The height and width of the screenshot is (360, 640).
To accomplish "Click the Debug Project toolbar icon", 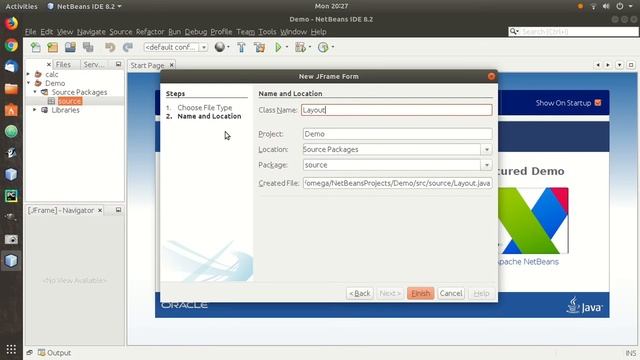I will pos(300,47).
